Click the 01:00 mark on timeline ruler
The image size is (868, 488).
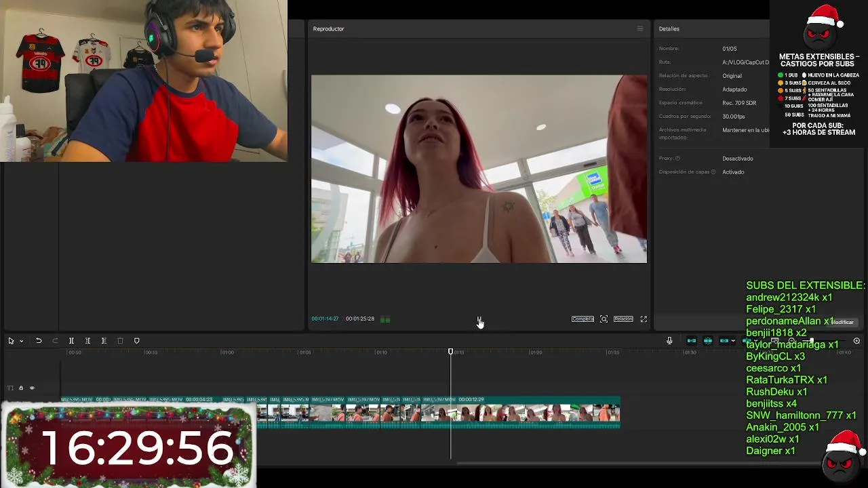[227, 352]
